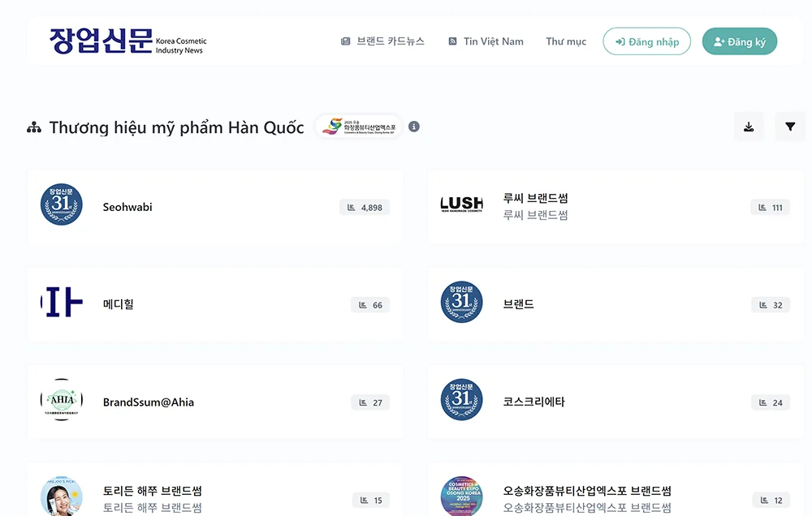Screen dimensions: 812x516
Task: Click the 장업신문 site logo
Action: pos(127,41)
